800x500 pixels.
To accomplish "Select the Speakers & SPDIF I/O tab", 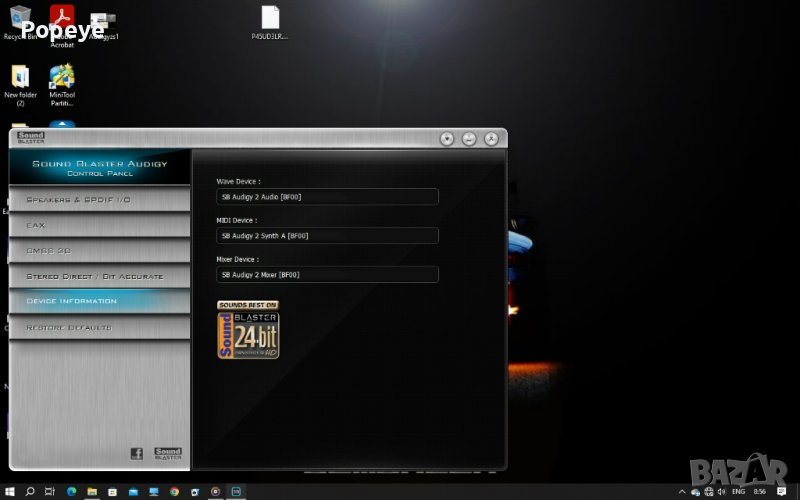I will [x=100, y=200].
